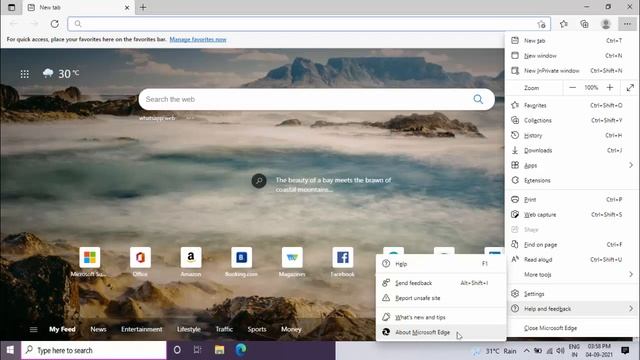Open Extensions from the menu
This screenshot has height=360, width=640.
(572, 180)
